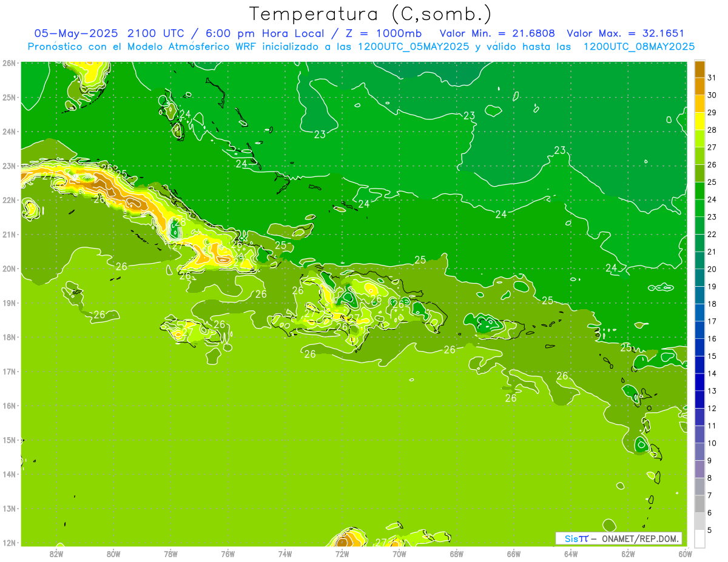Click the '15' label in the color legend
This screenshot has width=728, height=562.
pos(712,356)
